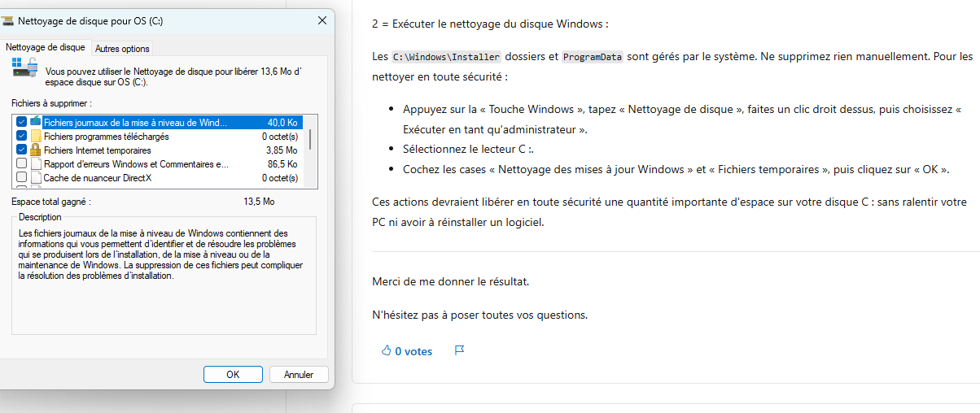Click the 3,85 Mo size value
980x413 pixels.
pyautogui.click(x=282, y=150)
